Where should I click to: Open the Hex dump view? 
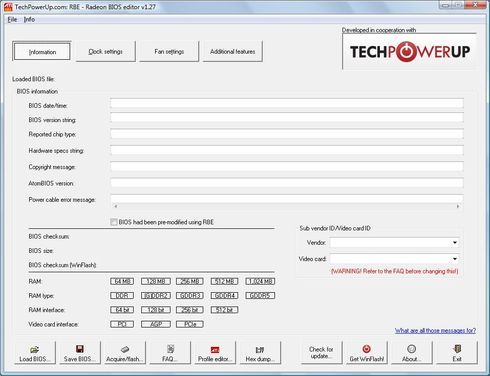tap(260, 353)
